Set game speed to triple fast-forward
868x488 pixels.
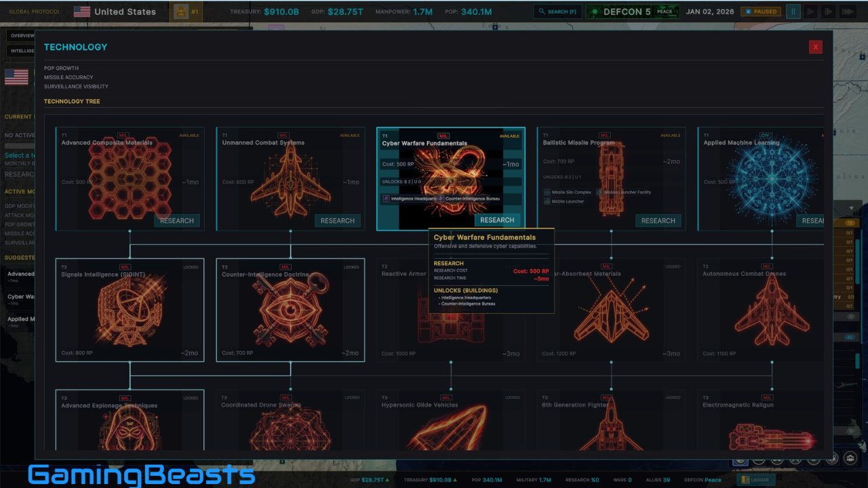coord(848,12)
